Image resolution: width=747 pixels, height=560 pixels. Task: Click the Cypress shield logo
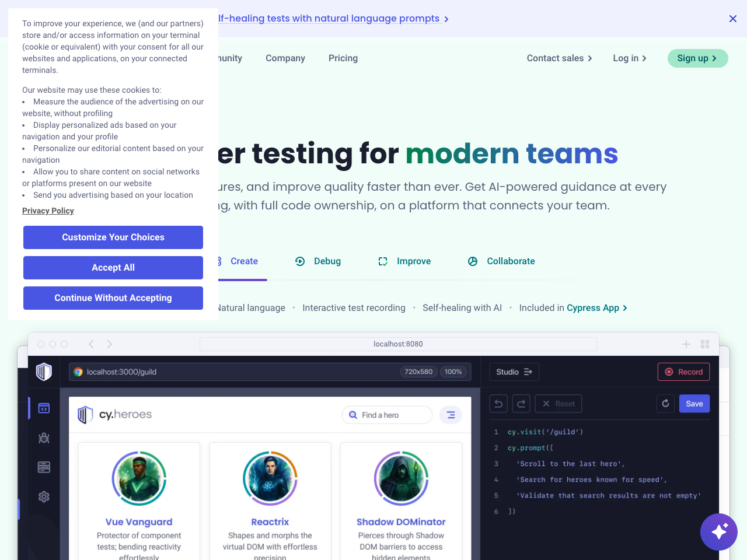pyautogui.click(x=44, y=372)
